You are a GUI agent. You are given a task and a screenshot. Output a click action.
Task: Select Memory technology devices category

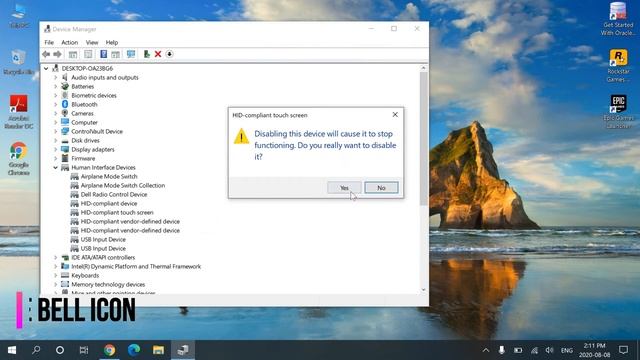(x=108, y=284)
